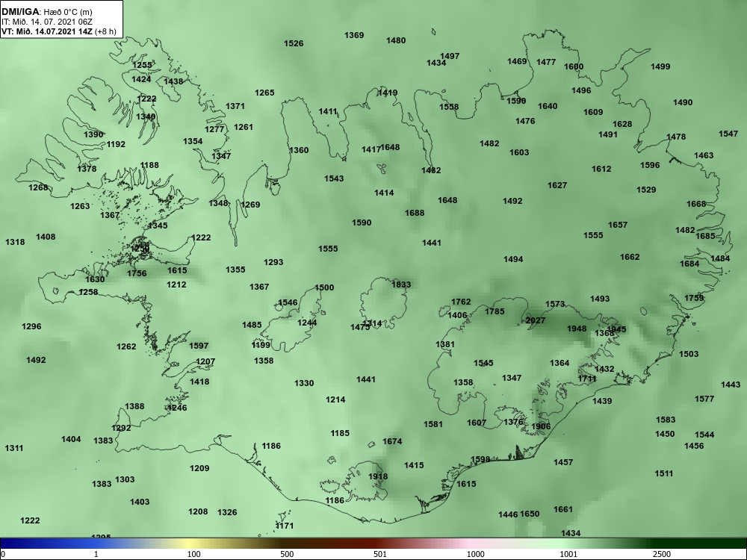Click the offshore value 1547 in the east
This screenshot has height=560, width=747.
728,134
